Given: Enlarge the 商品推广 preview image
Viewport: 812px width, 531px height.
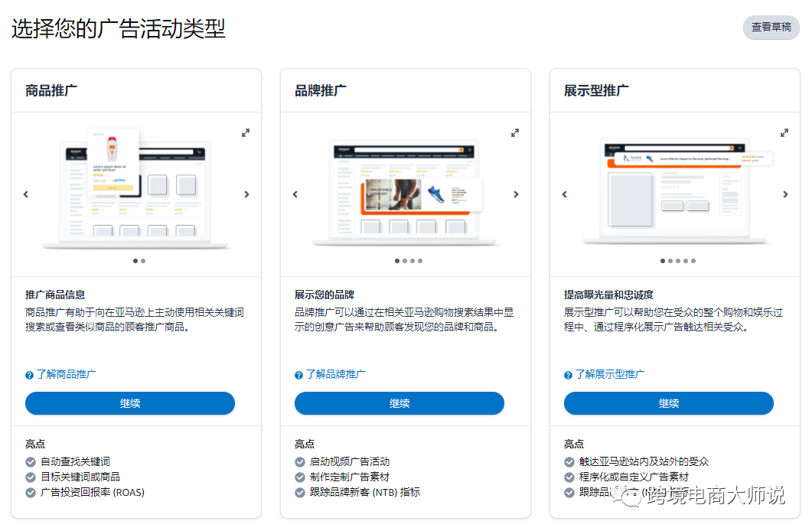Looking at the screenshot, I should 246,132.
